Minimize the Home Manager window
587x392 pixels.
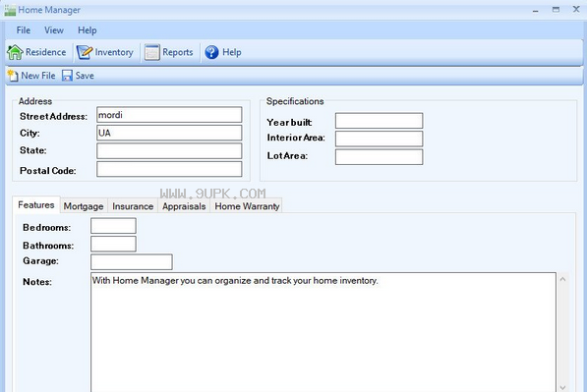pos(536,10)
